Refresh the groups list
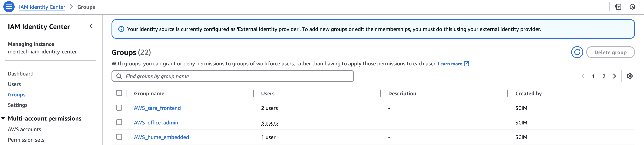 577,52
